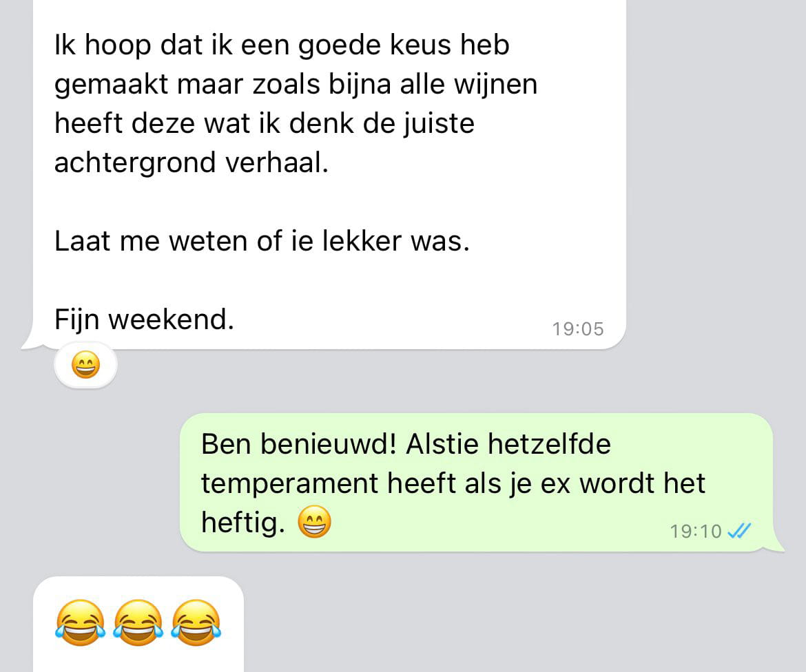Click the first tears-of-joy emoji
The height and width of the screenshot is (672, 806).
click(80, 622)
